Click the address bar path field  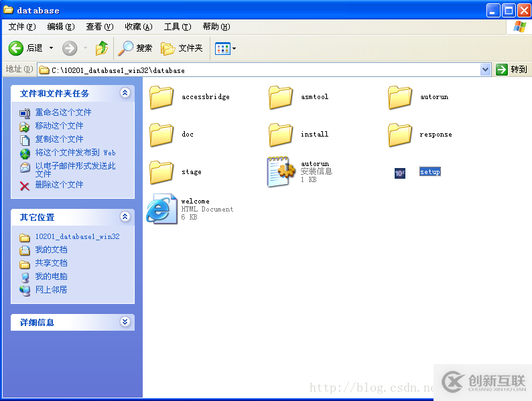coord(259,70)
